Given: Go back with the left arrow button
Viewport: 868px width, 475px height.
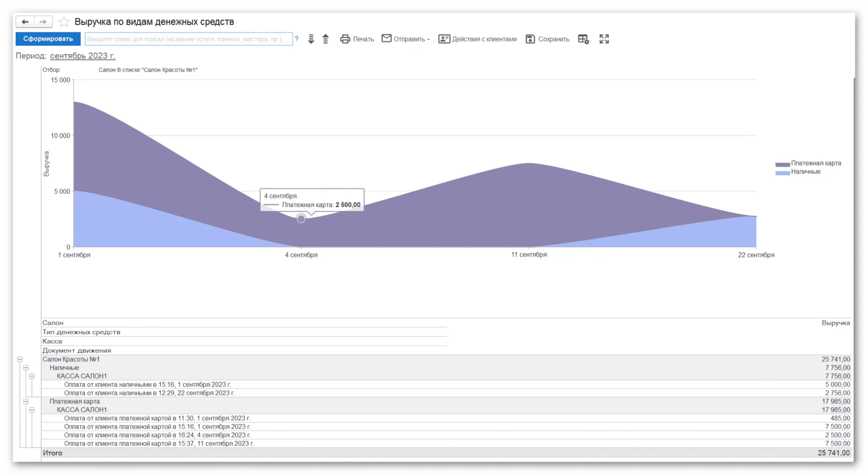Looking at the screenshot, I should (25, 22).
